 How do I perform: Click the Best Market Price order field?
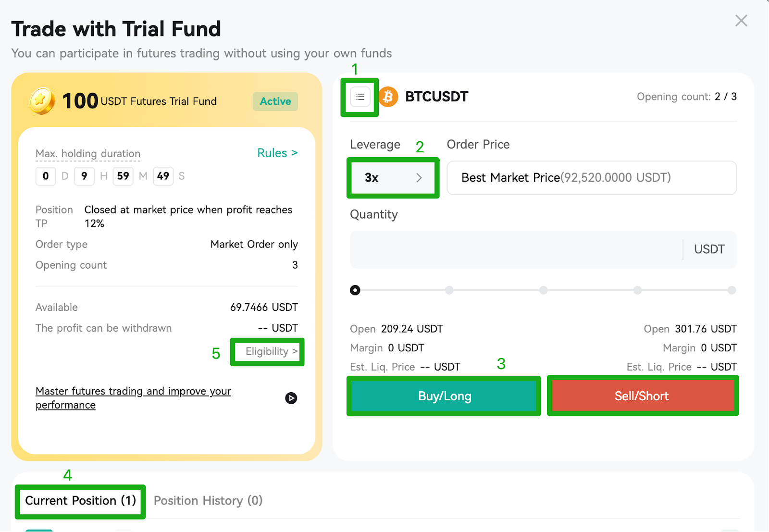tap(592, 178)
